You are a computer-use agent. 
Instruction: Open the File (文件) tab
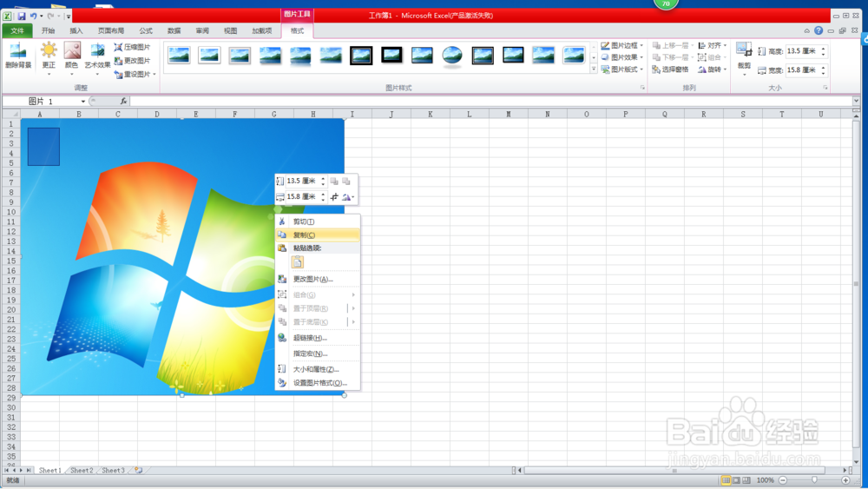pyautogui.click(x=17, y=30)
